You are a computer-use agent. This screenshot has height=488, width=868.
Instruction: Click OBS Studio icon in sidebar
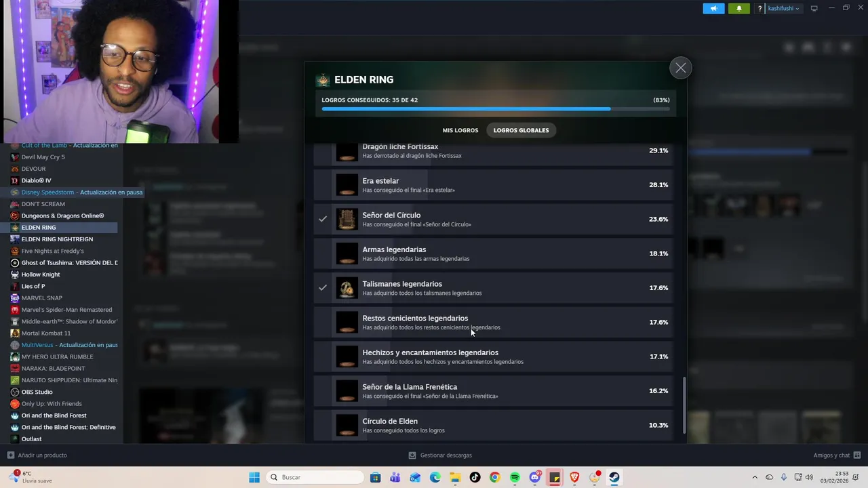15,392
